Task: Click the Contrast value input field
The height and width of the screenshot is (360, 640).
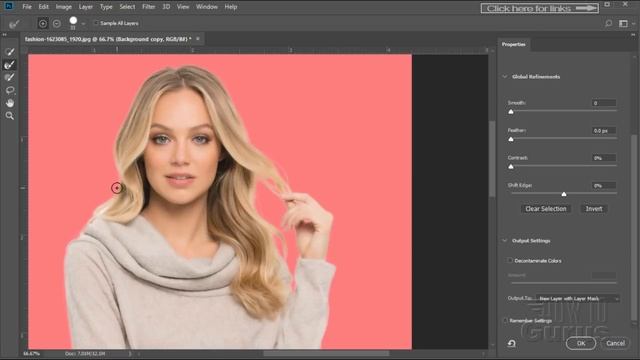Action: click(x=604, y=158)
